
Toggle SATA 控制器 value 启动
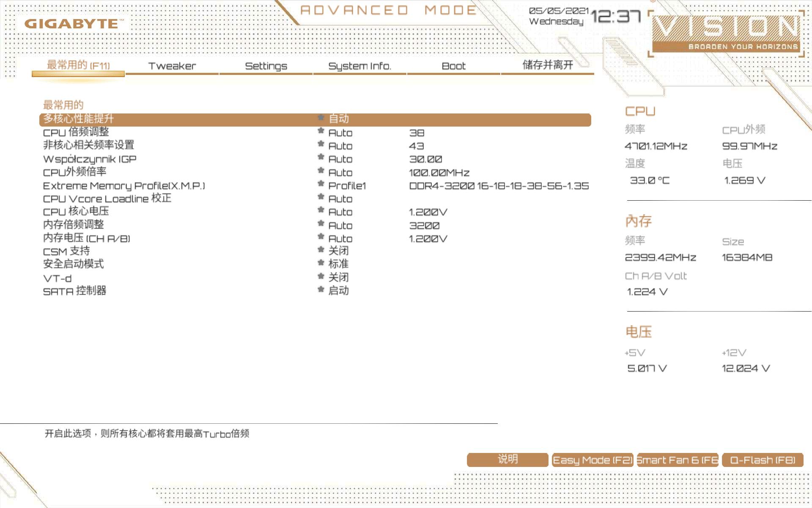pyautogui.click(x=338, y=291)
